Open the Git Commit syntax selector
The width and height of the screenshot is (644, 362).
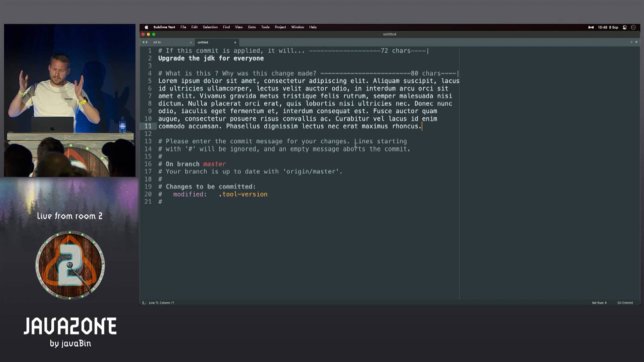(x=625, y=302)
